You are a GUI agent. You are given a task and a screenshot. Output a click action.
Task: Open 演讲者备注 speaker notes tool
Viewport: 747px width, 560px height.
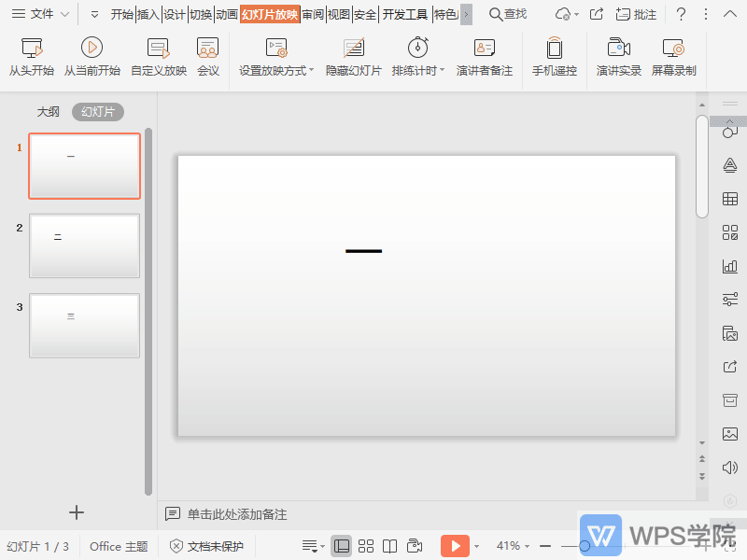(x=486, y=56)
